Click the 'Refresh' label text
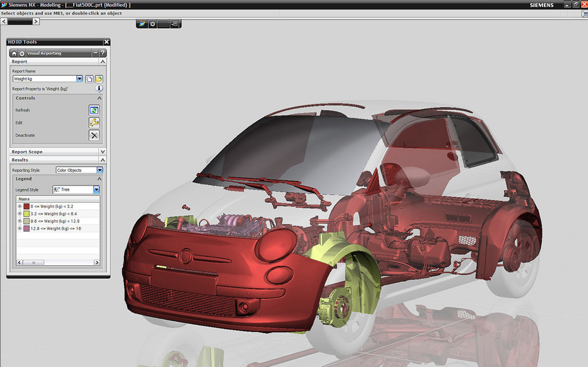 (22, 111)
